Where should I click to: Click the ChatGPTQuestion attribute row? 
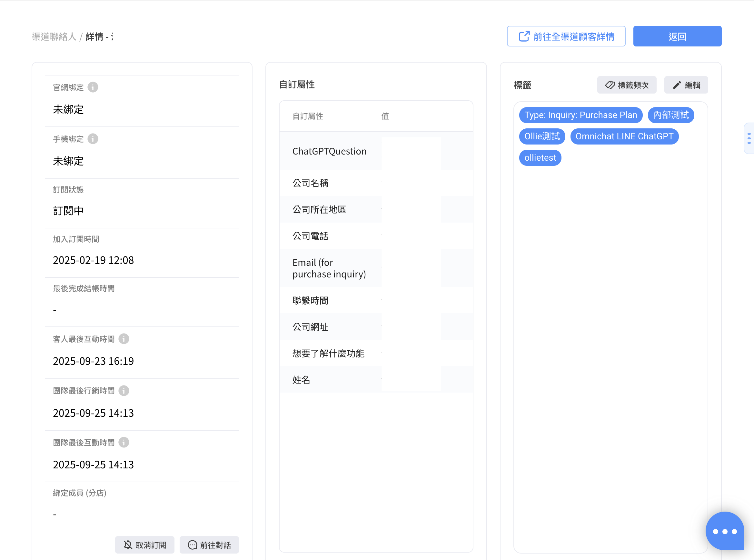pyautogui.click(x=329, y=151)
